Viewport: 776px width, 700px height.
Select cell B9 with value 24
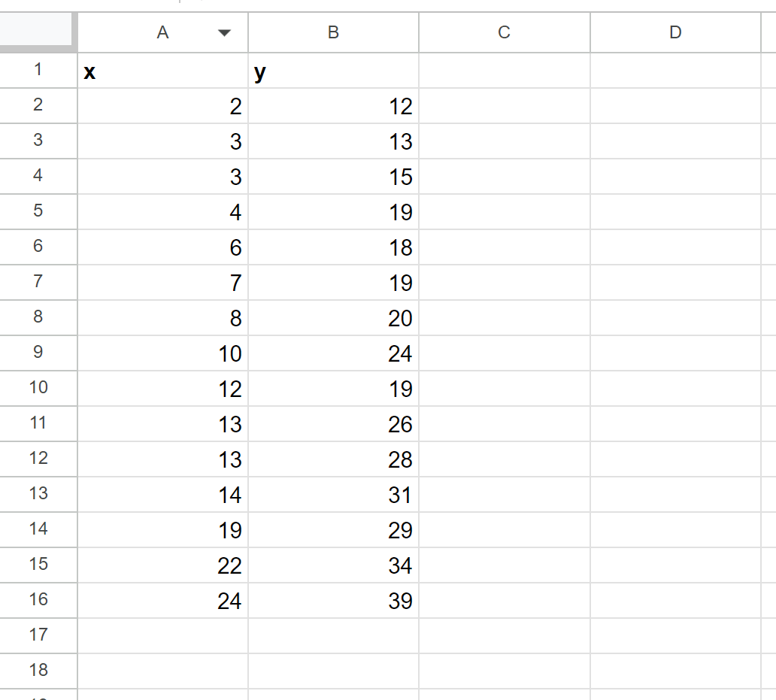coord(334,353)
